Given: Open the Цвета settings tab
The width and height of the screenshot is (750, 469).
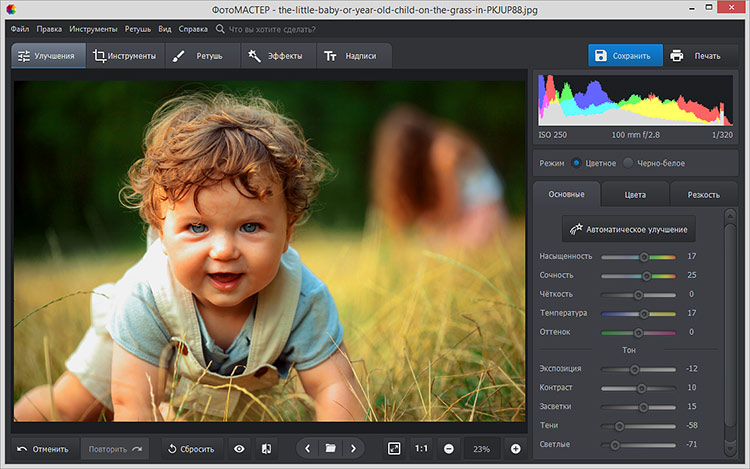Looking at the screenshot, I should point(635,194).
